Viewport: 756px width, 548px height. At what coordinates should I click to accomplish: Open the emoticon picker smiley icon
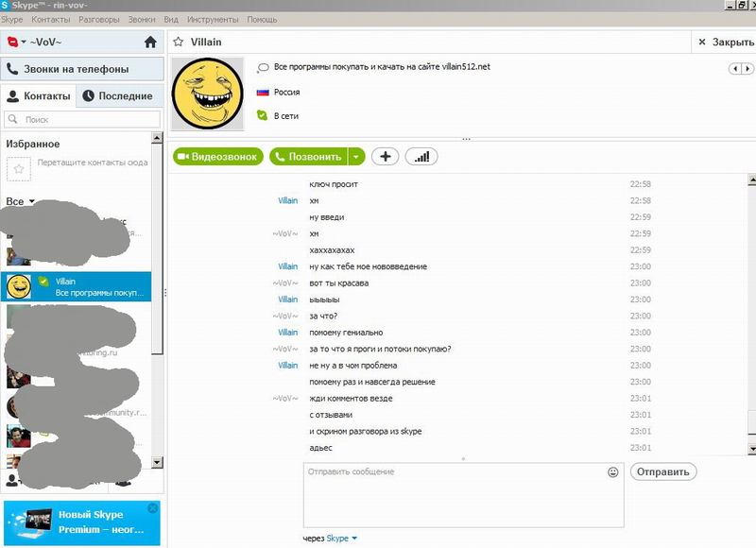pyautogui.click(x=612, y=472)
